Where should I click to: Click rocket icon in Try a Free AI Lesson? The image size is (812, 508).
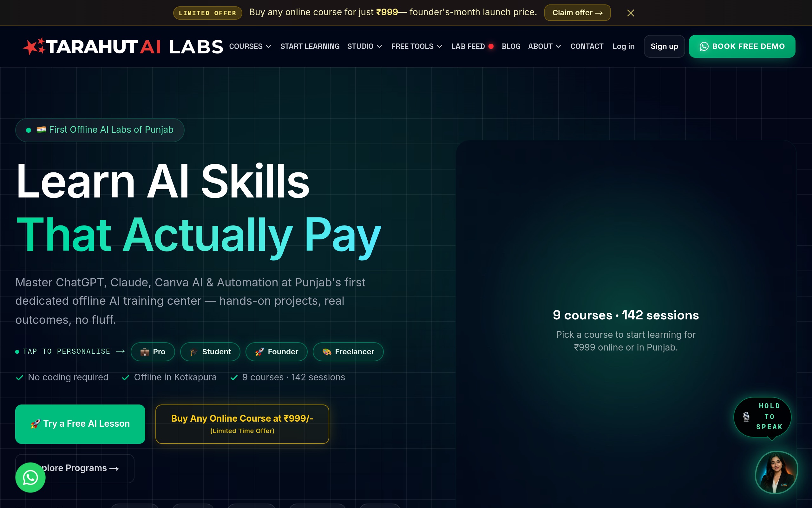36,424
